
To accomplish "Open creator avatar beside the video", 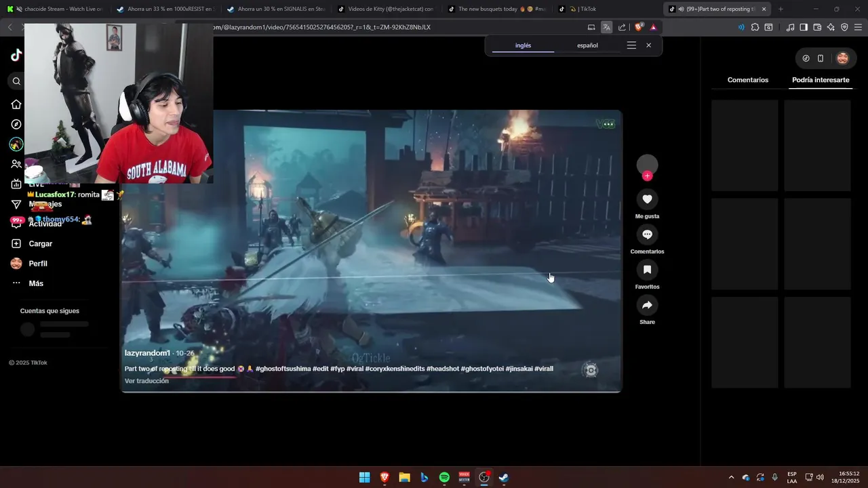I will [647, 165].
